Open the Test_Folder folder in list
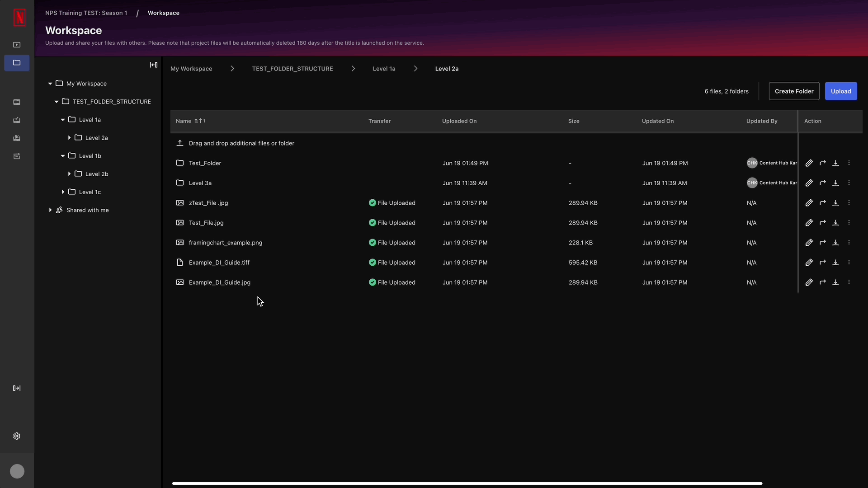868x488 pixels. click(x=205, y=163)
